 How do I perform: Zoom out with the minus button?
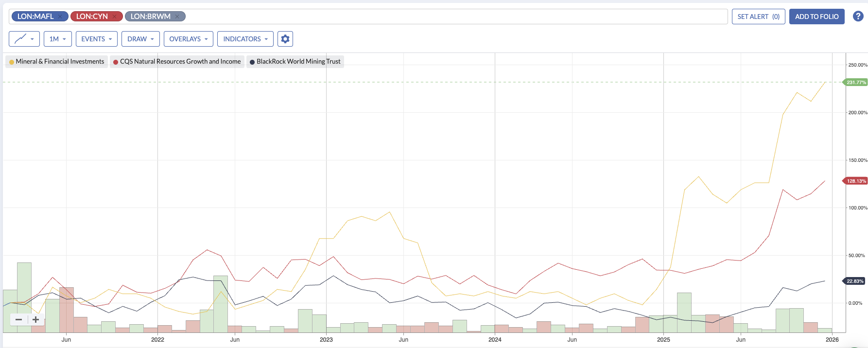coord(18,319)
